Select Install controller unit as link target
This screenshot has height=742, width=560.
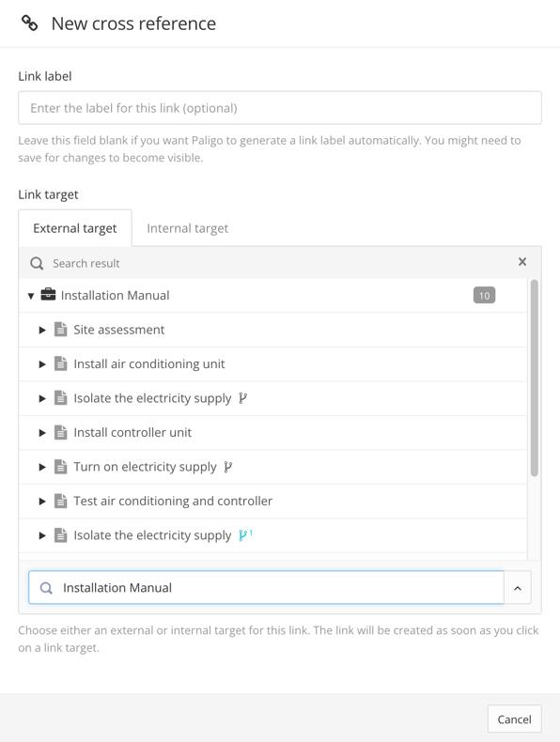click(132, 432)
